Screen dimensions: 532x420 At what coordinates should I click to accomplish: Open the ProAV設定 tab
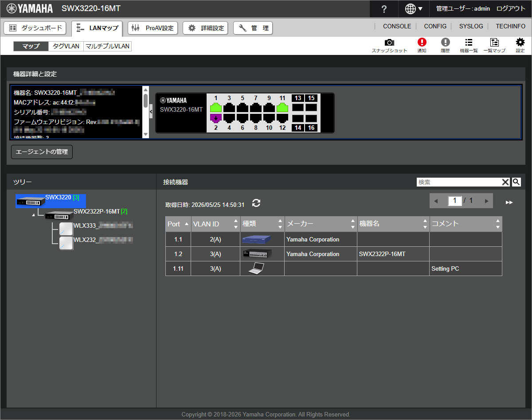tap(153, 28)
